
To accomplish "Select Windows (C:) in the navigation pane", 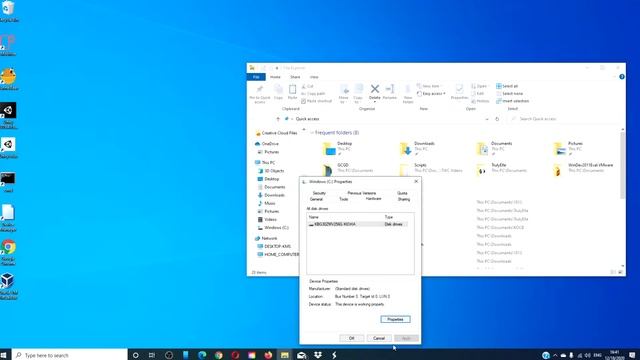I will pyautogui.click(x=273, y=228).
